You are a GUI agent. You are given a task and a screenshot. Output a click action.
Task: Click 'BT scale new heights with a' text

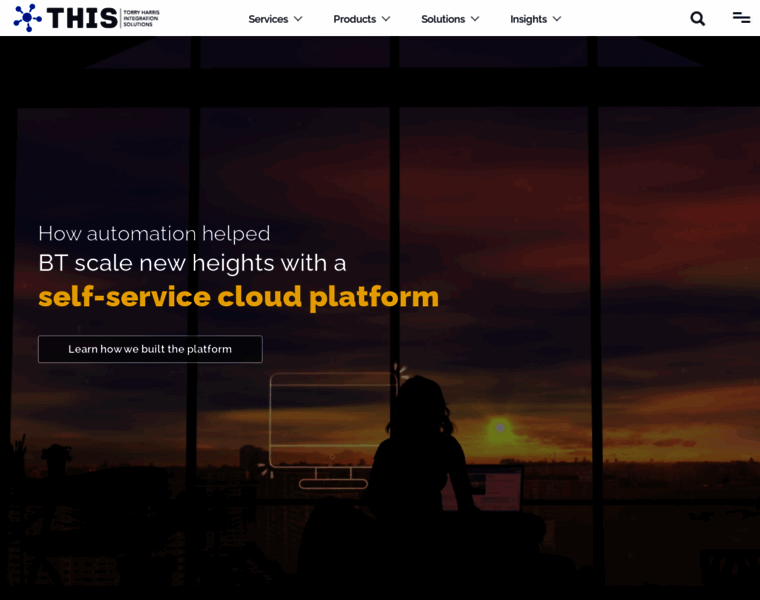192,263
